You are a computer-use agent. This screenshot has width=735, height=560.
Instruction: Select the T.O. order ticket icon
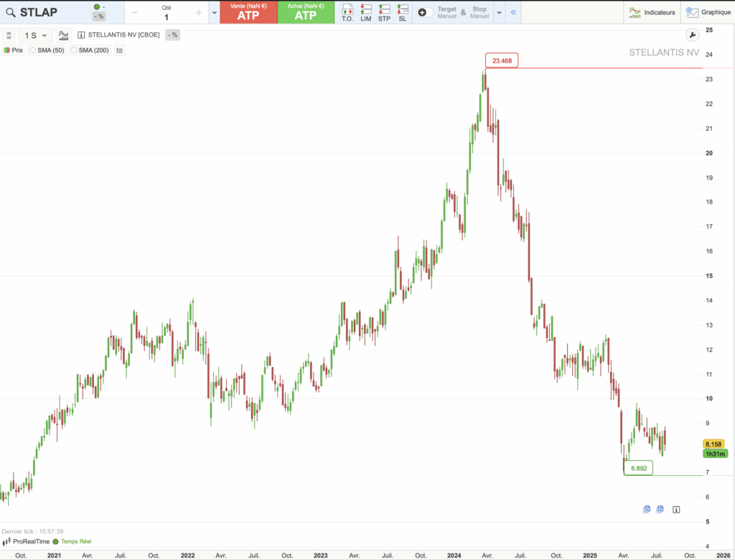click(347, 11)
